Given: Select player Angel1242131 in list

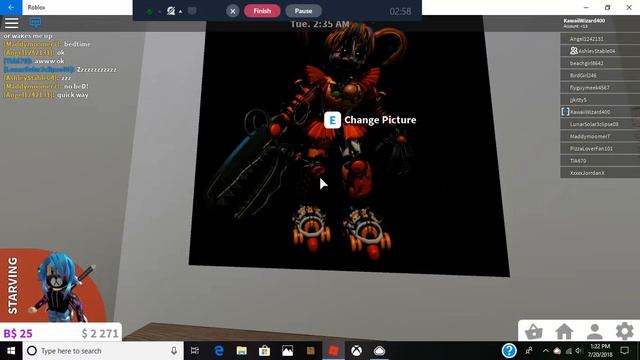Looking at the screenshot, I should tap(600, 39).
